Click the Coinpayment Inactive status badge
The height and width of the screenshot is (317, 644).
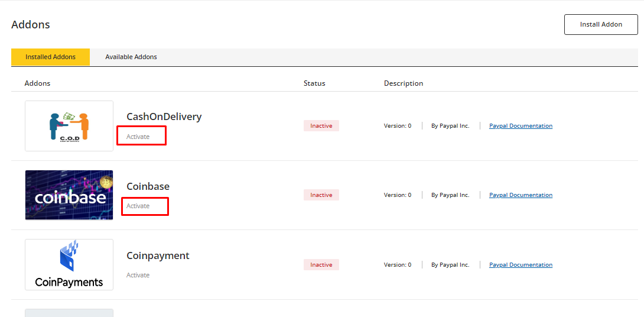coord(321,265)
